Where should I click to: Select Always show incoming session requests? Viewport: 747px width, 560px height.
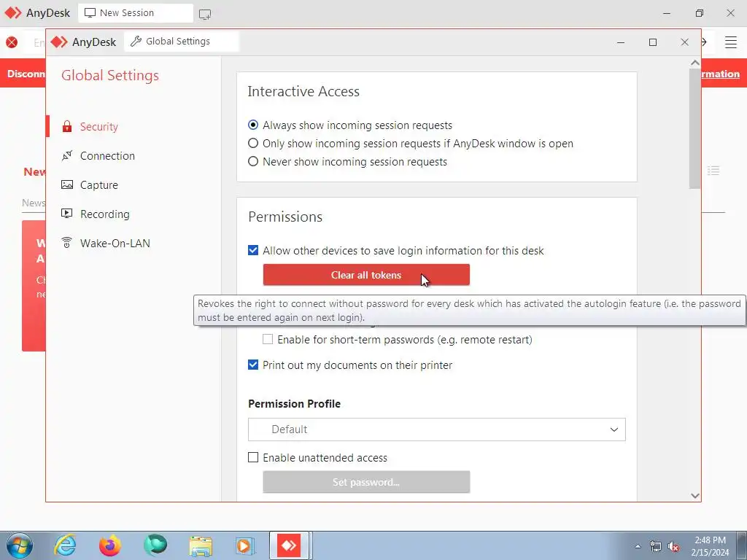253,125
